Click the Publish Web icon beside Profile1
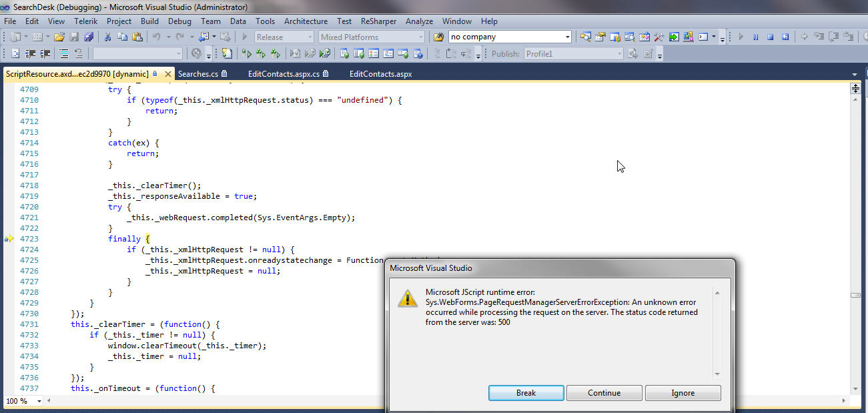This screenshot has width=868, height=413. 632,53
